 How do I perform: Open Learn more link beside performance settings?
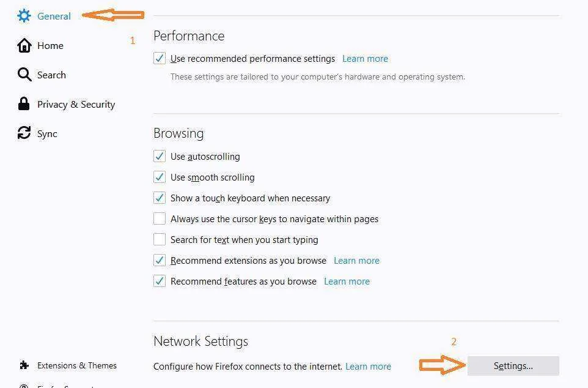365,59
